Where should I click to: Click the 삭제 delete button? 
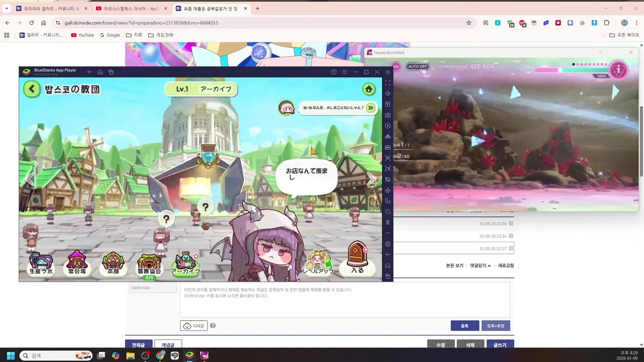click(470, 344)
